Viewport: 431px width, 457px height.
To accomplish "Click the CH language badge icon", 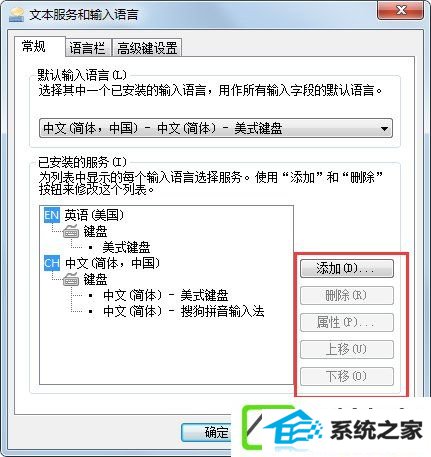I will coord(52,263).
